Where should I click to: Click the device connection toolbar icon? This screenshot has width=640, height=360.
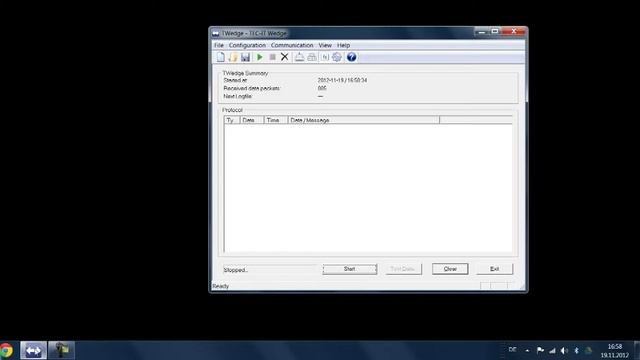(300, 57)
